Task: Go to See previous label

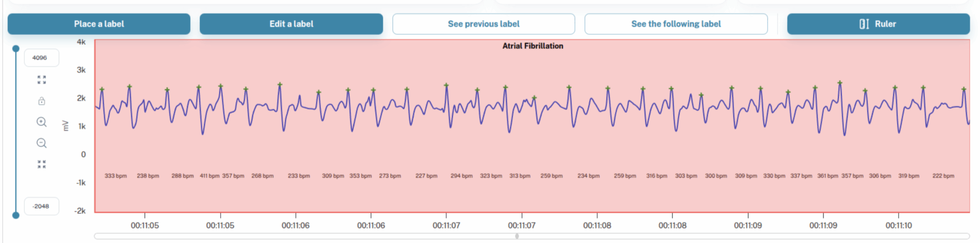Action: click(483, 24)
